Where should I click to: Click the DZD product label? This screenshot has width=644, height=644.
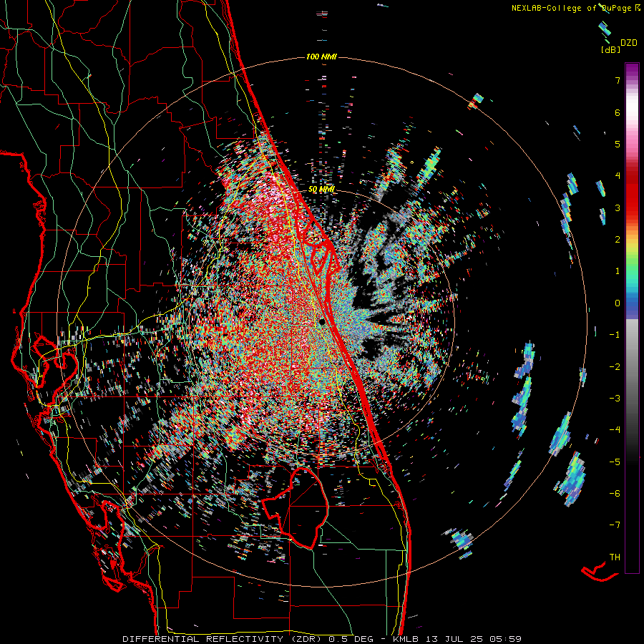tap(628, 43)
